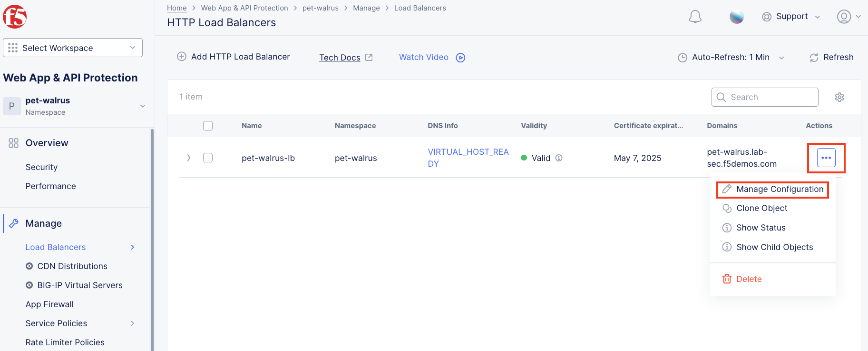Click the Refresh icon button

point(831,57)
